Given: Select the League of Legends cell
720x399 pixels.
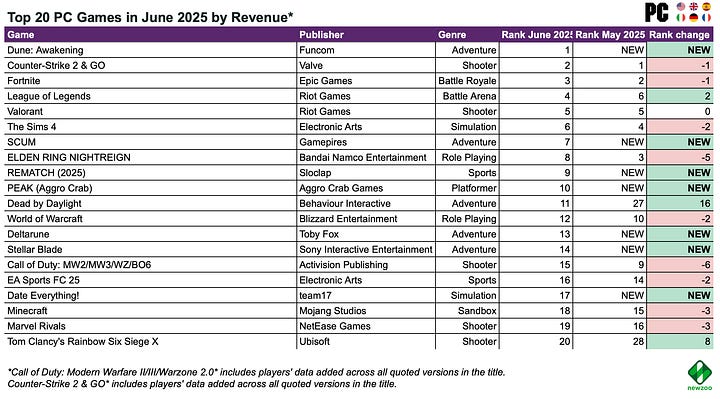Looking at the screenshot, I should (x=151, y=96).
